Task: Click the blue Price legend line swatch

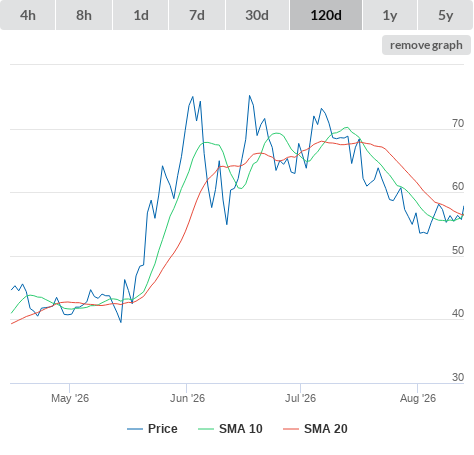Action: (135, 429)
